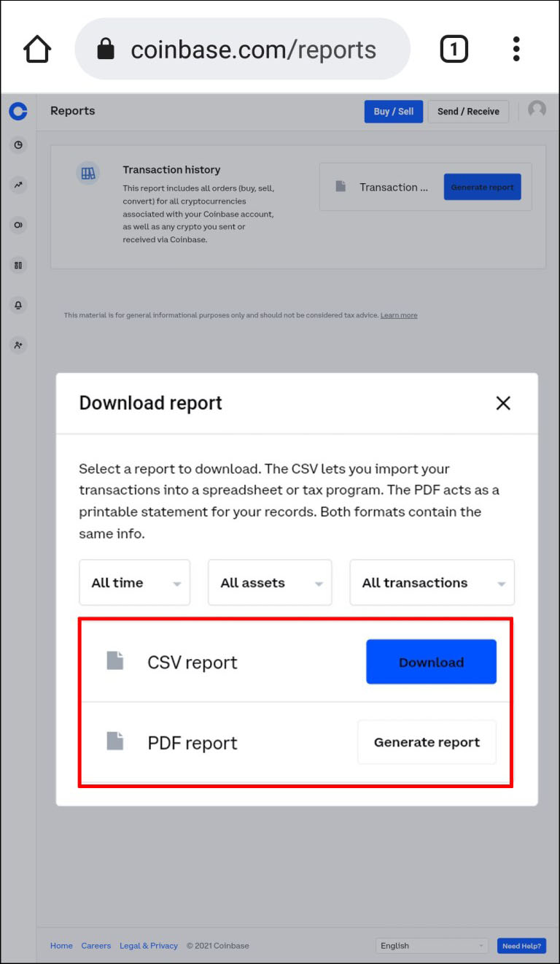Click the Learn more link
The height and width of the screenshot is (964, 560).
[x=399, y=315]
